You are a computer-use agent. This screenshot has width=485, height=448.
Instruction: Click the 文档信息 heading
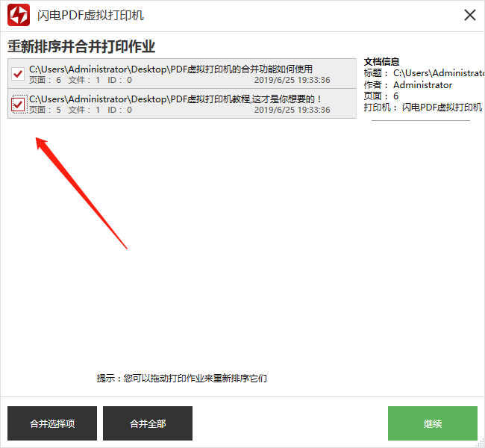pyautogui.click(x=381, y=62)
